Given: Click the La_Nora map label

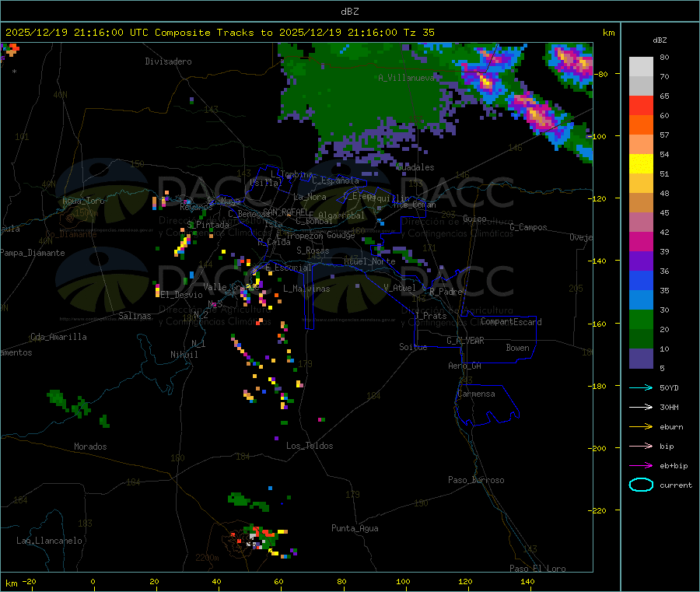Looking at the screenshot, I should coord(310,197).
